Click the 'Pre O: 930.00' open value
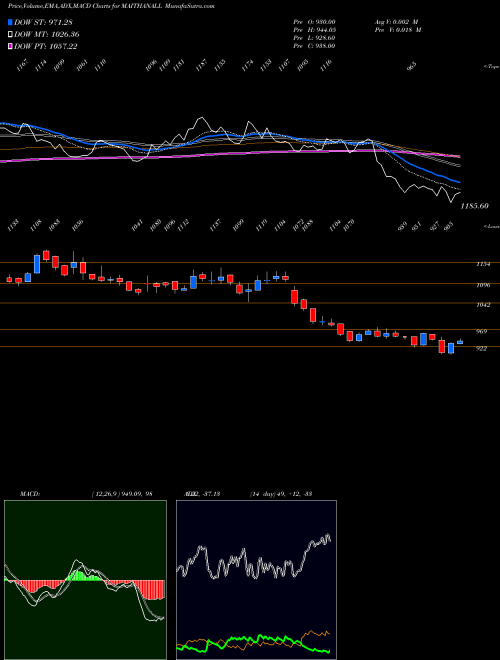This screenshot has width=500, height=660. point(314,22)
